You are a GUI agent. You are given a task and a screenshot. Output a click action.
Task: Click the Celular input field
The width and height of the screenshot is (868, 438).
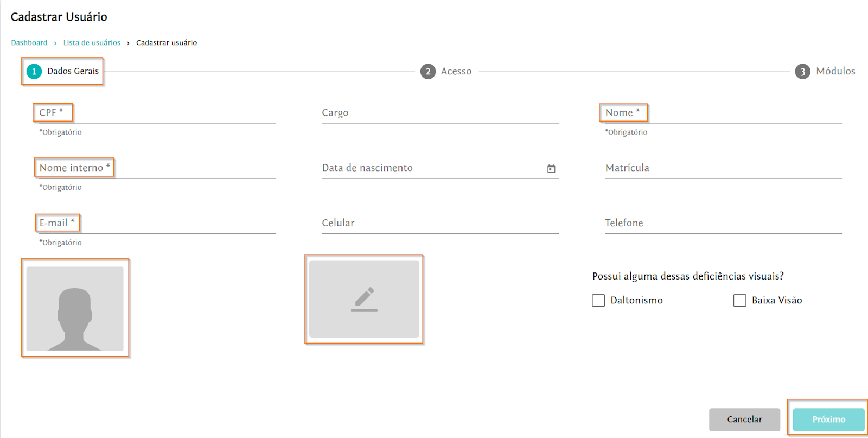[440, 223]
